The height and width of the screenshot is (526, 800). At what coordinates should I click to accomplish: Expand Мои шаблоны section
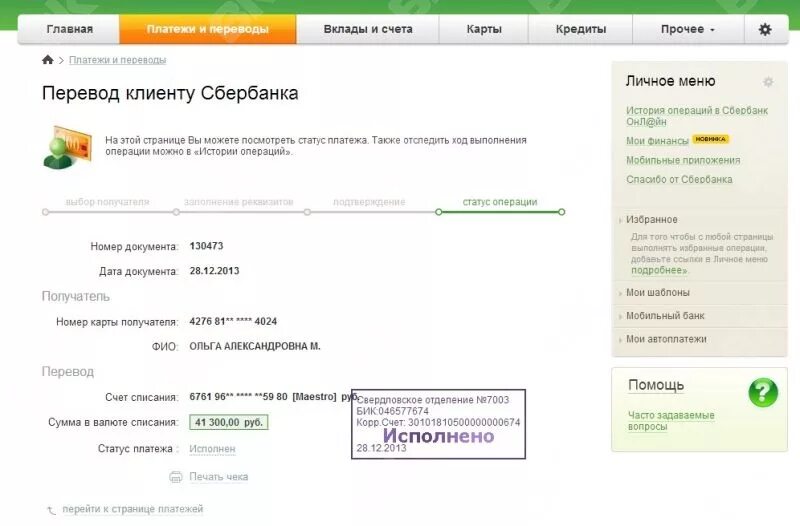click(x=658, y=293)
